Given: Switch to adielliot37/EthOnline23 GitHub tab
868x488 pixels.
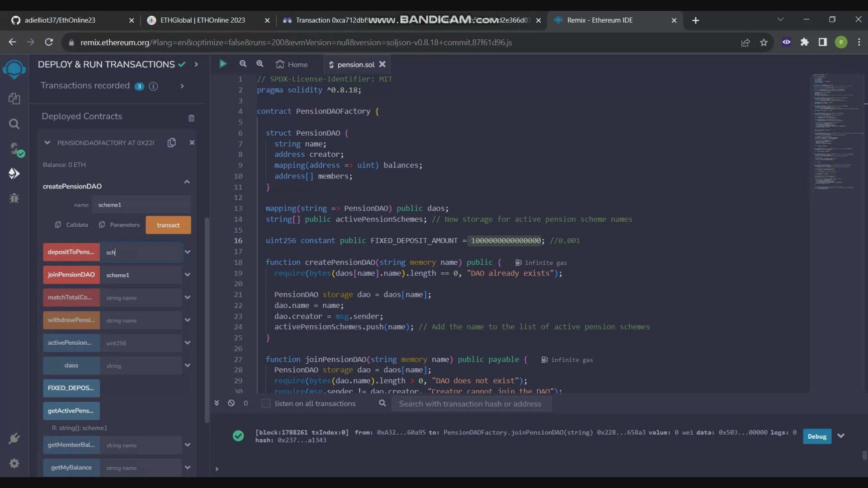Looking at the screenshot, I should pyautogui.click(x=72, y=20).
